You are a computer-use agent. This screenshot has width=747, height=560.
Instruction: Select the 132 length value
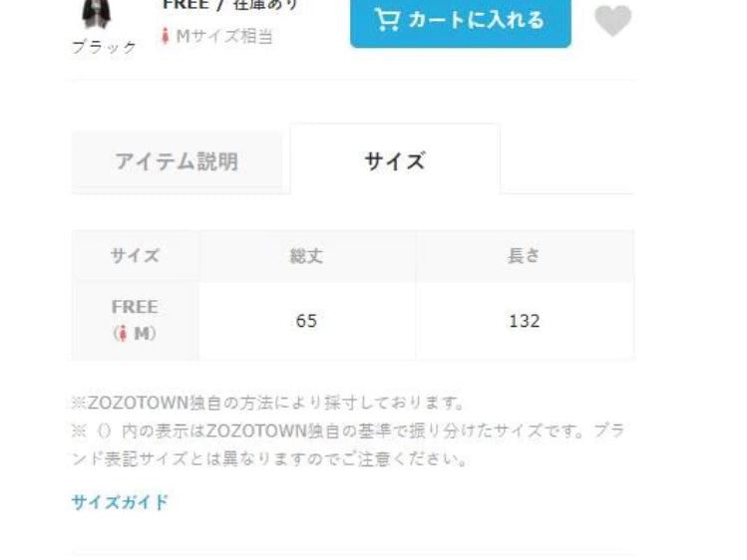click(525, 321)
